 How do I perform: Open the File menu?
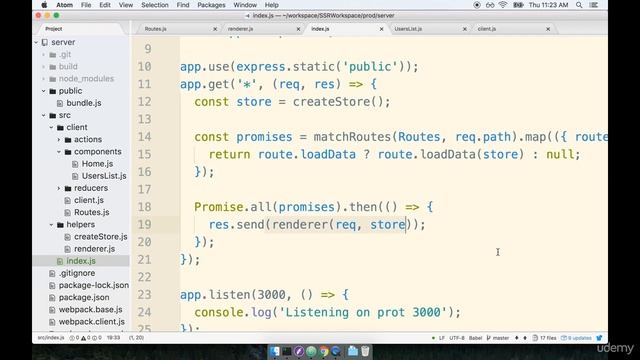pyautogui.click(x=86, y=5)
